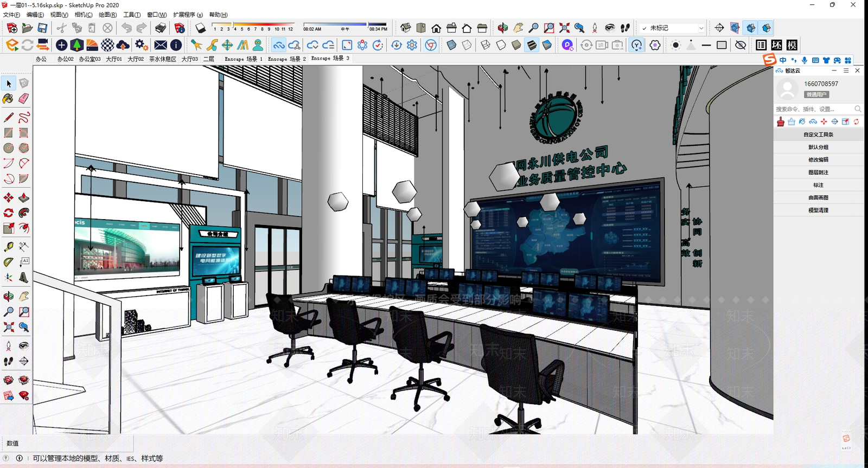Screen dimensions: 868x468
Task: Open the 相机(C) menu
Action: 84,15
